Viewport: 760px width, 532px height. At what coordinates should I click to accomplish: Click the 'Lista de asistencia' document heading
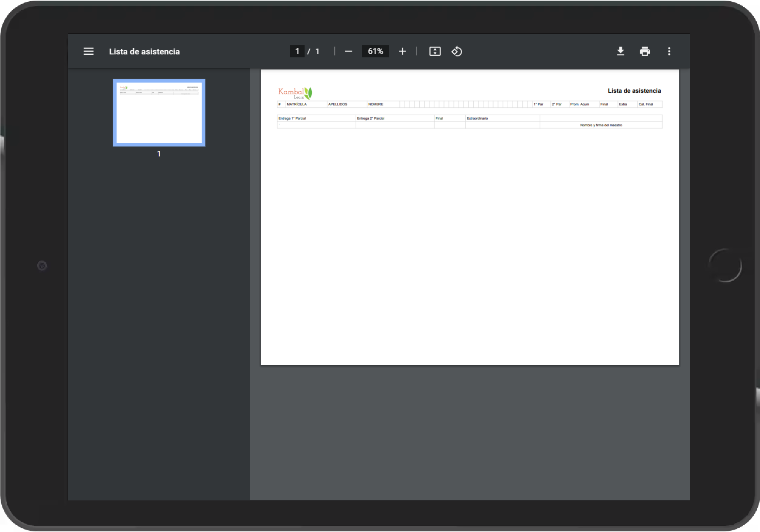(x=634, y=91)
